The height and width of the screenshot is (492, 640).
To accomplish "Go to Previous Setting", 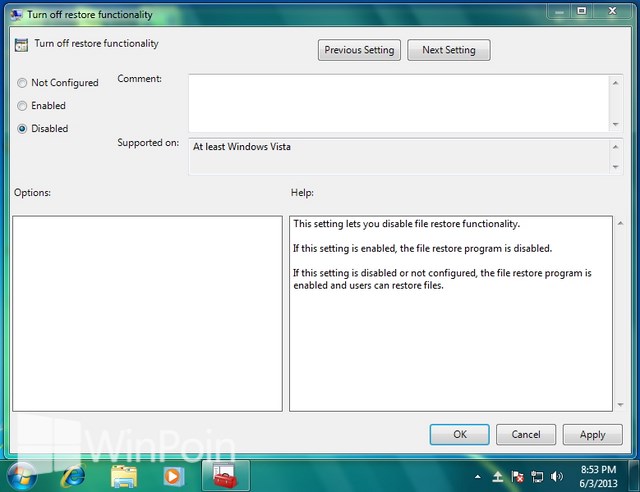I will tap(359, 50).
